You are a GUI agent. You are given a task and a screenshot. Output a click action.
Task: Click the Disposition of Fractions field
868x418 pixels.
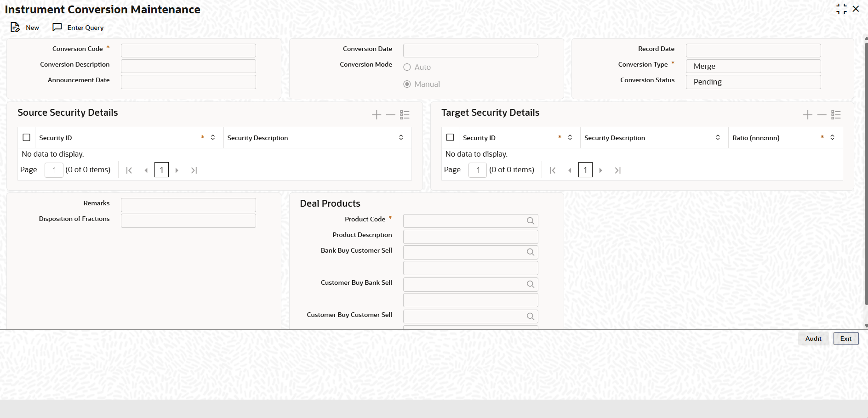[188, 220]
